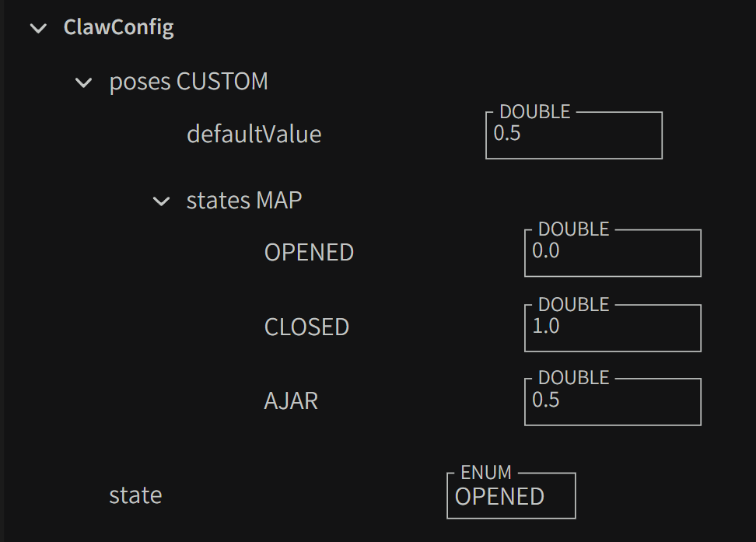
Task: Select the states MAP tree label
Action: [x=243, y=201]
